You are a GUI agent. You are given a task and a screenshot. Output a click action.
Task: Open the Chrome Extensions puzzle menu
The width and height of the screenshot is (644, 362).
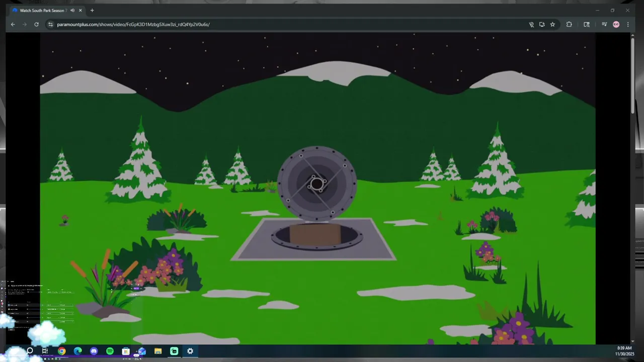569,24
